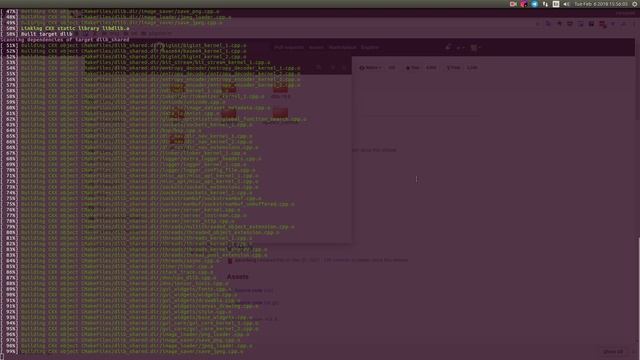Click the screen recorder icon in top panel
Viewport: 640px width, 360px height.
point(513,4)
